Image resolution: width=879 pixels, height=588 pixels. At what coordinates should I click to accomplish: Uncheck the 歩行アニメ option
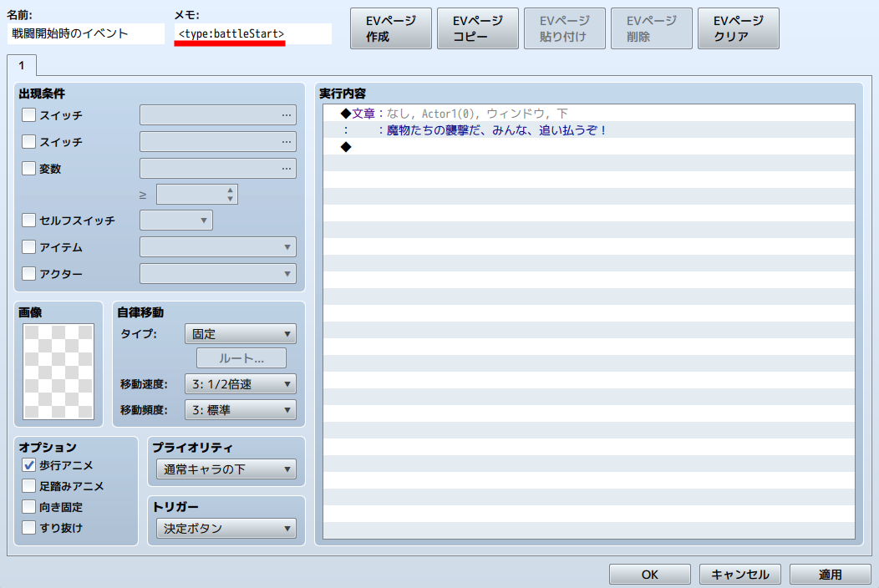28,465
